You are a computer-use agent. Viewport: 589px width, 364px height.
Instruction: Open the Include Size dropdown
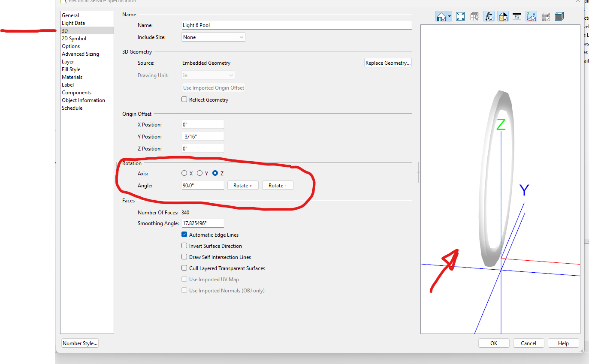pyautogui.click(x=213, y=37)
